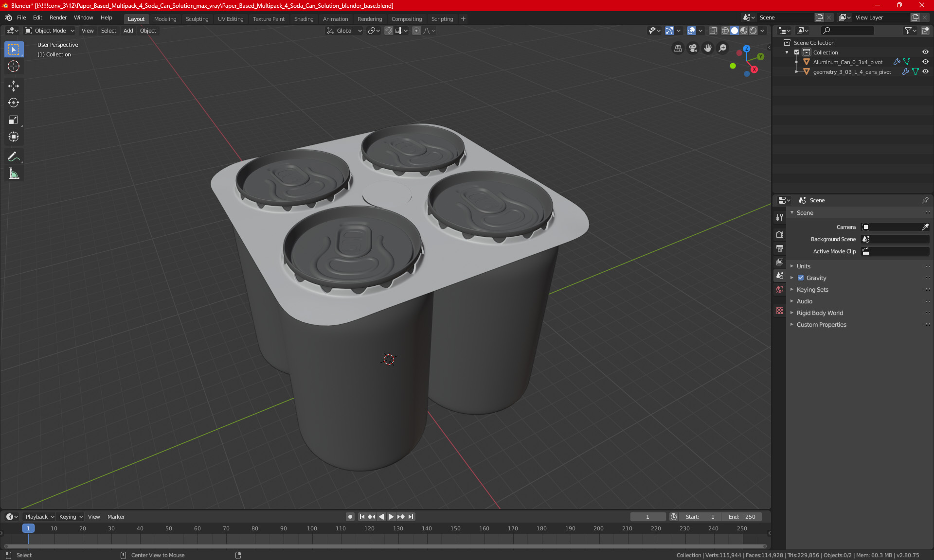Viewport: 934px width, 560px height.
Task: Open the File menu
Action: 21,17
